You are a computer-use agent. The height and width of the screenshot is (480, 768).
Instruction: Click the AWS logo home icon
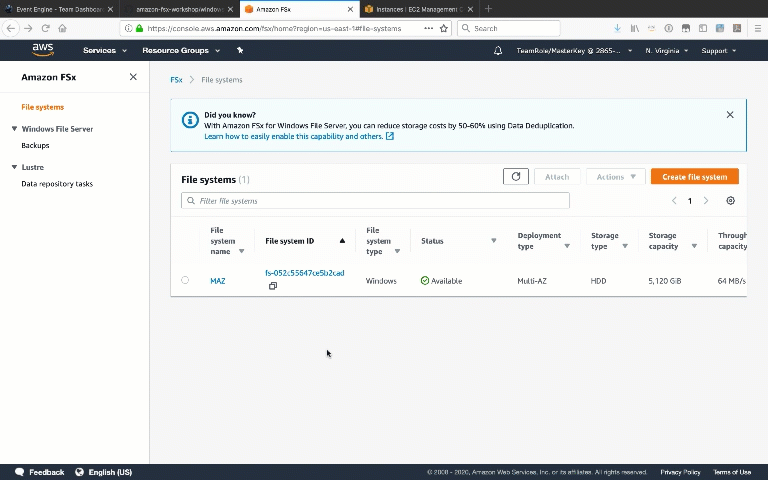point(43,50)
